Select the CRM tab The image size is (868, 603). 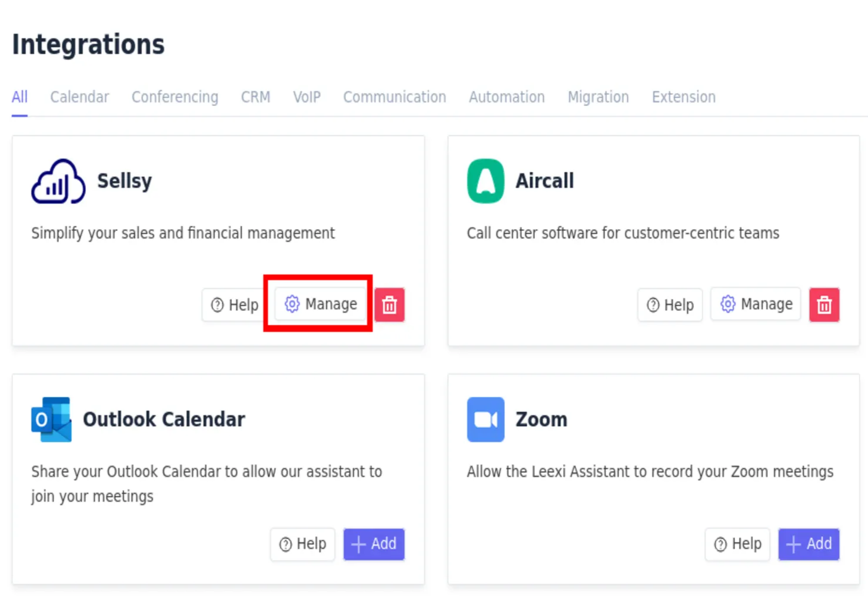[x=255, y=97]
